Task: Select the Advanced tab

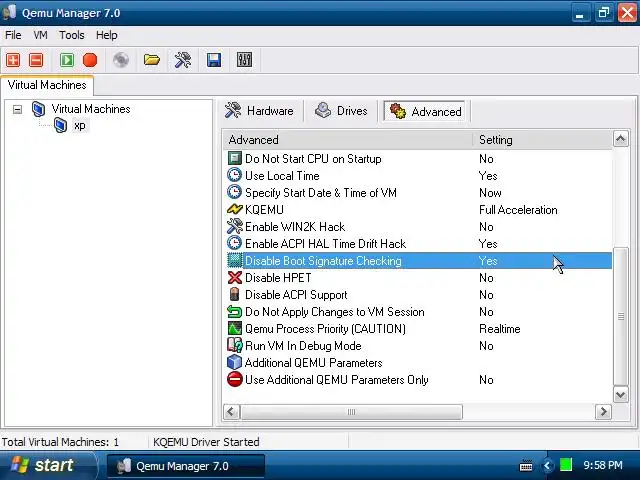Action: click(425, 111)
